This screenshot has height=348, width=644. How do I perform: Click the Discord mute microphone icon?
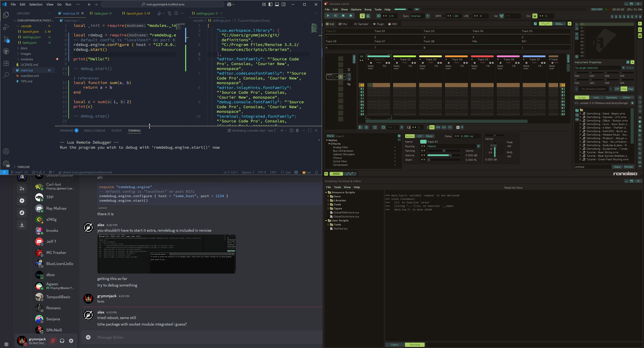(x=53, y=341)
